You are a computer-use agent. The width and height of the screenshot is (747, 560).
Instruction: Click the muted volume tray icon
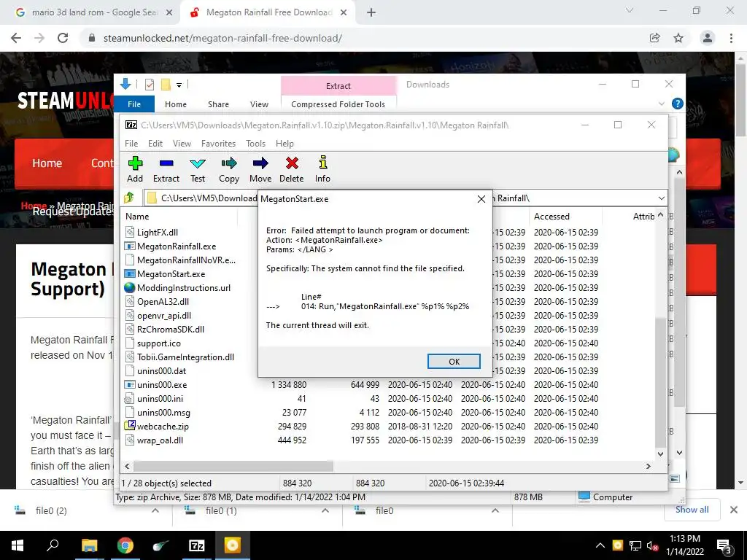653,545
